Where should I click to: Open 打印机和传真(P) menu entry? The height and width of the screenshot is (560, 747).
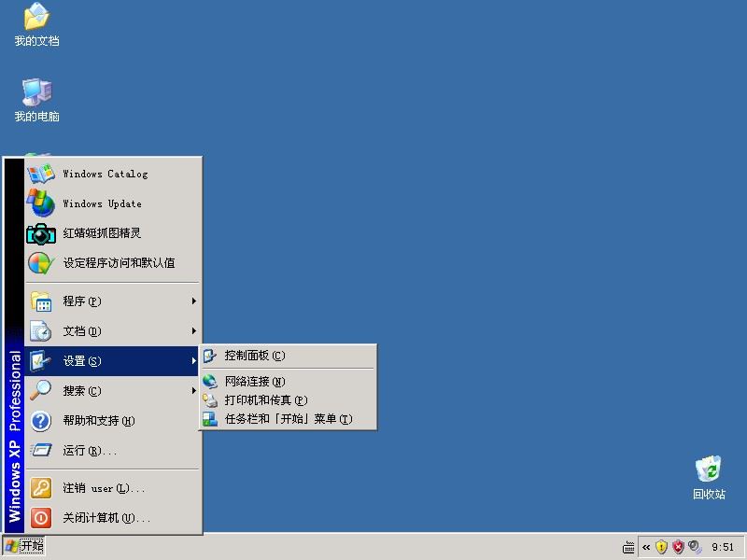tap(288, 400)
